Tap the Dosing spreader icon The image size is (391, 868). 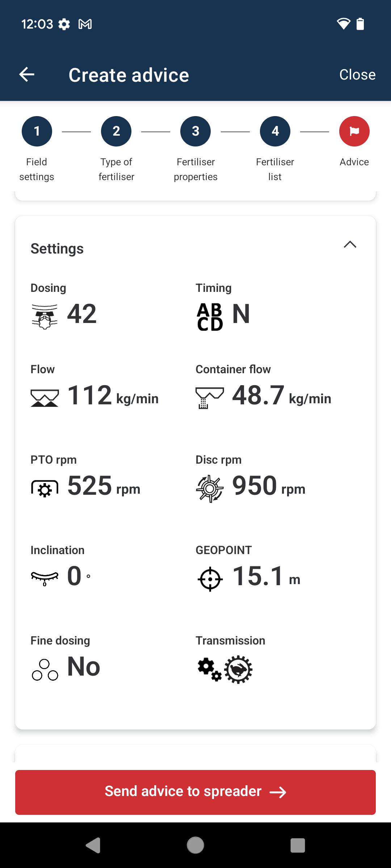(x=45, y=316)
